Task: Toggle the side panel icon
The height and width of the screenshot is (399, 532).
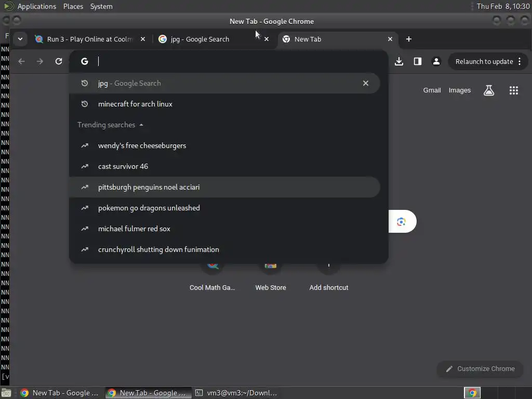Action: 418,61
